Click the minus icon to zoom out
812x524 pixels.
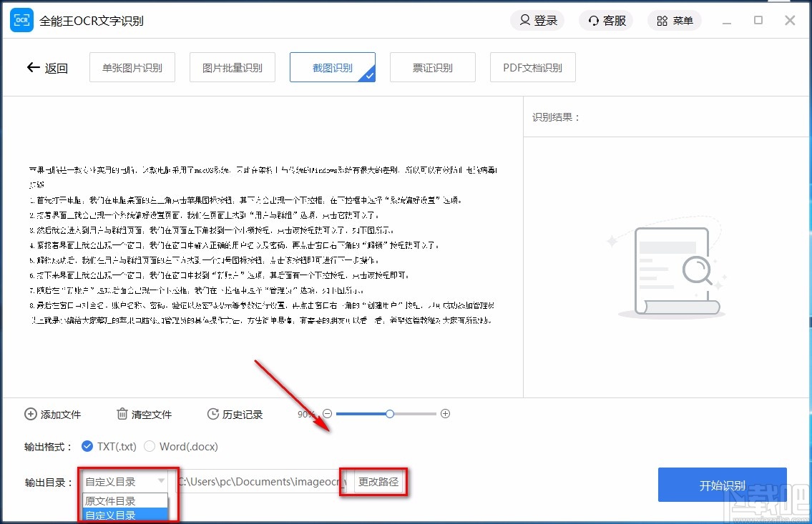pos(327,414)
